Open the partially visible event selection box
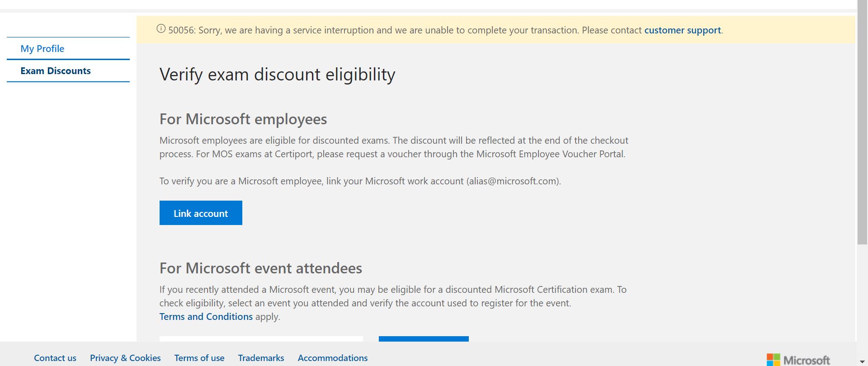Screen dimensions: 868x366 (261, 339)
